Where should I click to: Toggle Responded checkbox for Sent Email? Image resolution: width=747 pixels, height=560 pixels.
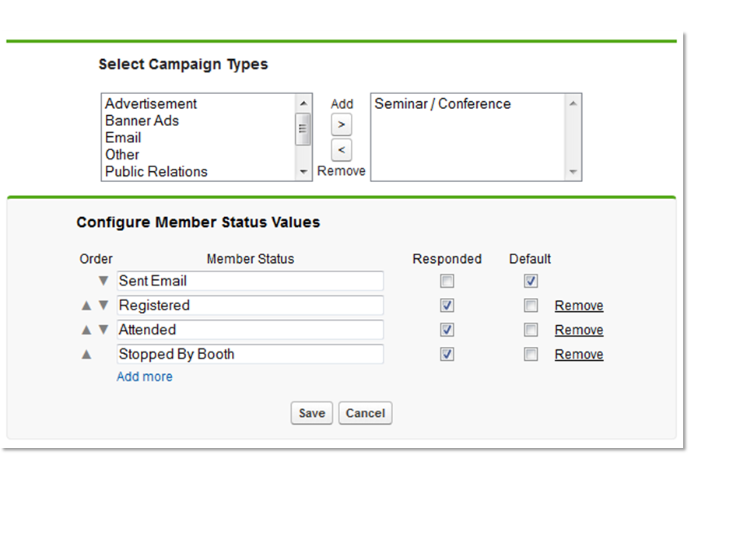click(x=447, y=281)
